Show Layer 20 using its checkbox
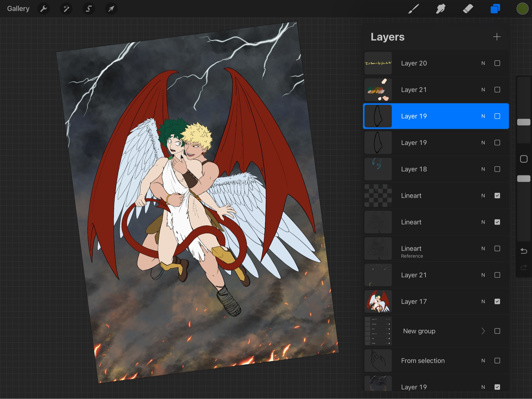Screen dimensions: 532x399 tap(497, 63)
